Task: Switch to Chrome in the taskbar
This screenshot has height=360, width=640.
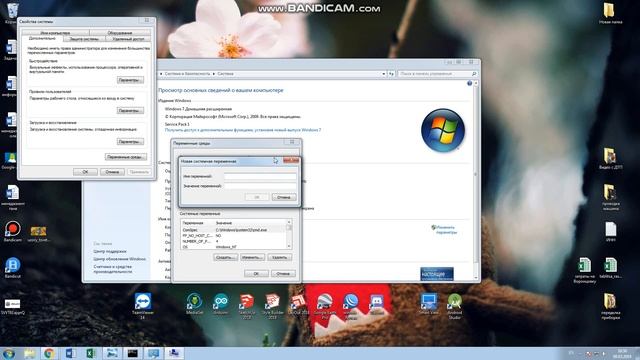Action: [x=49, y=353]
